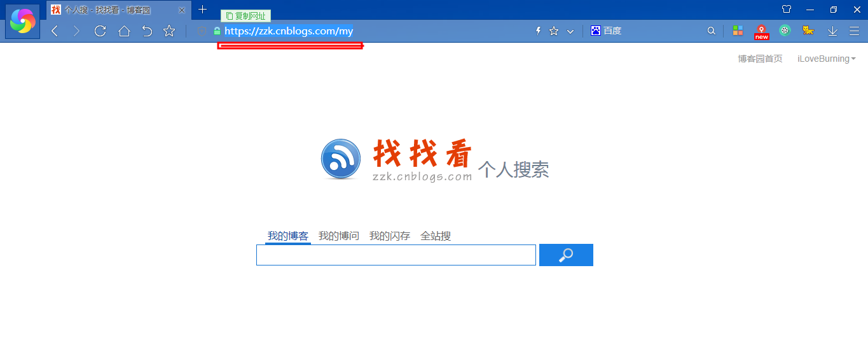
Task: Click the undo restore-tab arrow icon
Action: pos(147,31)
